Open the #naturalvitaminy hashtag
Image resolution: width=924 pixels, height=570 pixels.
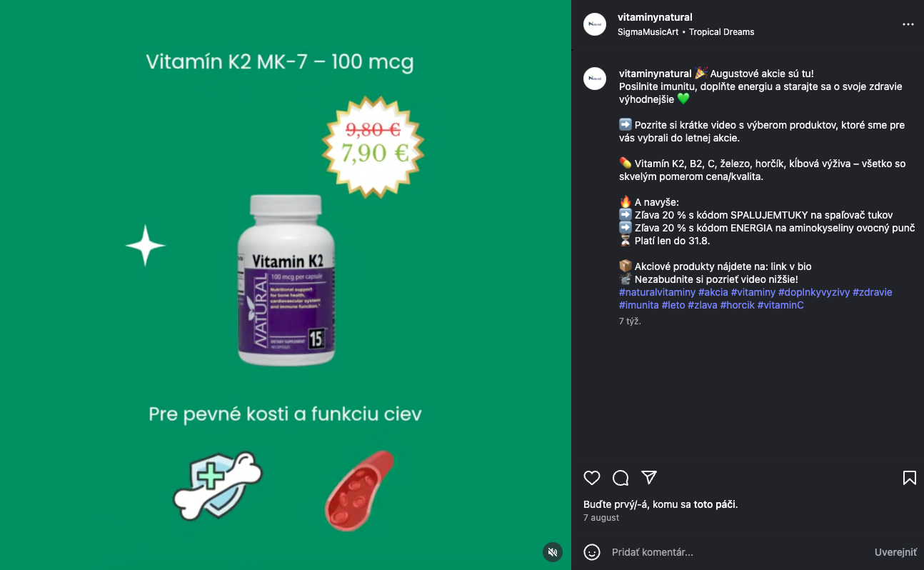(657, 292)
